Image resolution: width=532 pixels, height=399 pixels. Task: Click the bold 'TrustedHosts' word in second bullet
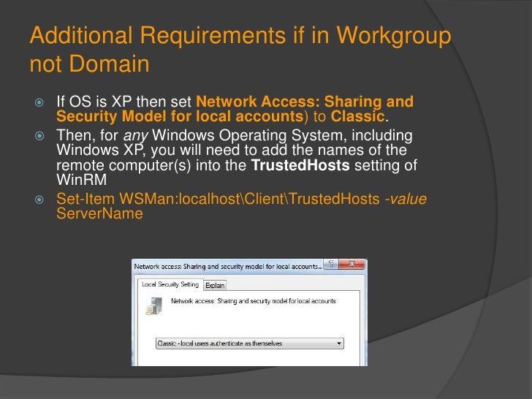click(300, 165)
